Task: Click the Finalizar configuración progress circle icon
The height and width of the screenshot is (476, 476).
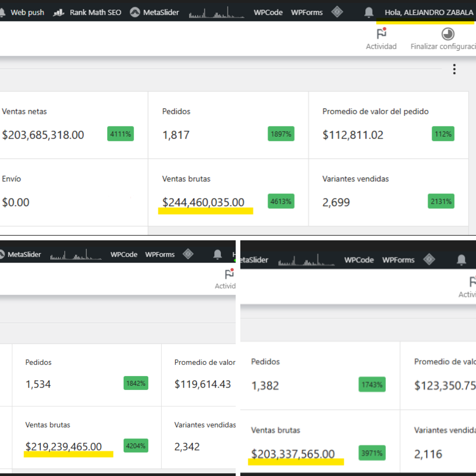Action: pyautogui.click(x=448, y=34)
